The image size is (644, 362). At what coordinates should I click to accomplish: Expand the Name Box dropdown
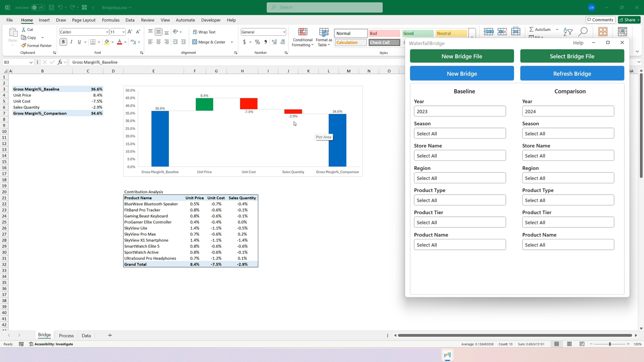click(x=31, y=62)
